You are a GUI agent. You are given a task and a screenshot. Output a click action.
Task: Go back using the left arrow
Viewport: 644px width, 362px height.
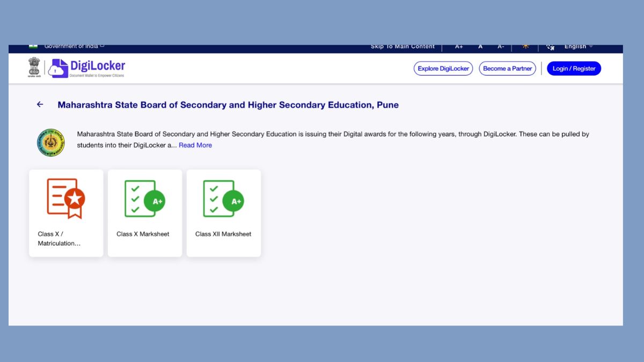[x=40, y=105]
